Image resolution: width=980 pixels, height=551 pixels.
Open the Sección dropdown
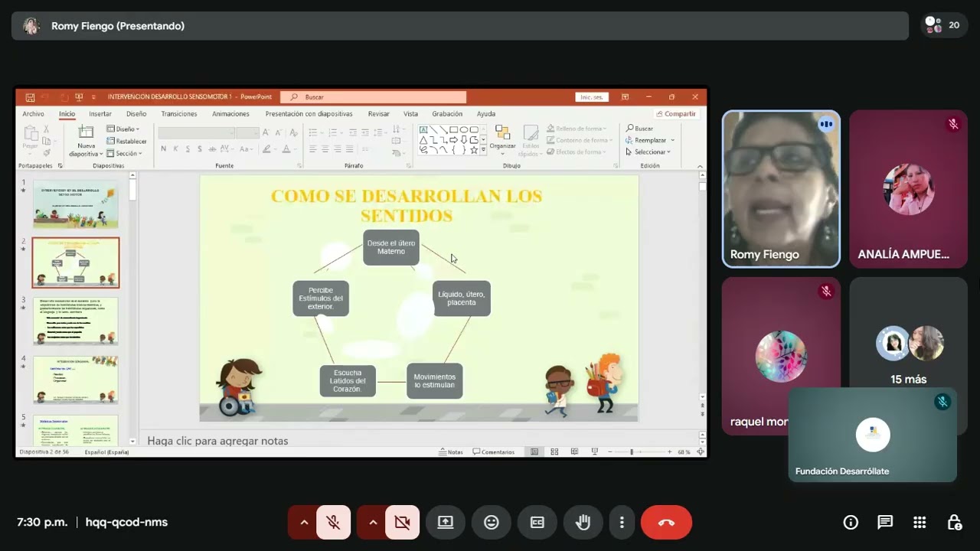click(125, 153)
